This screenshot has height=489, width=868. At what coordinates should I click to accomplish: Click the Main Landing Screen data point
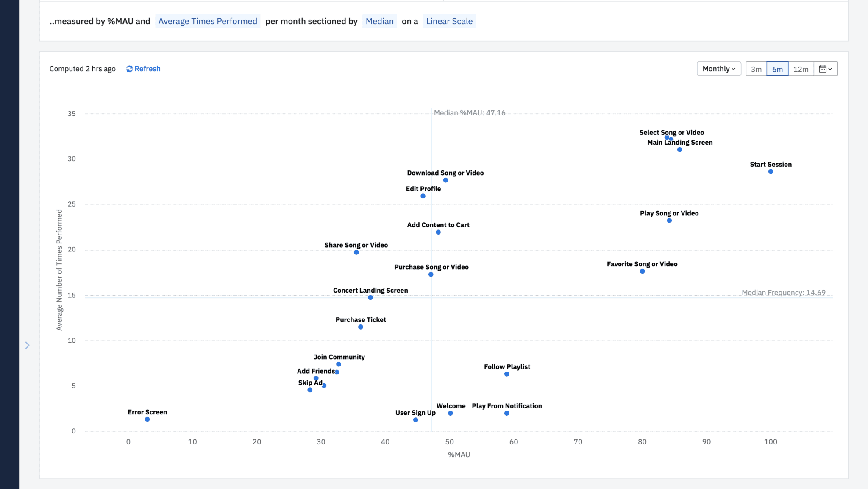pyautogui.click(x=680, y=149)
